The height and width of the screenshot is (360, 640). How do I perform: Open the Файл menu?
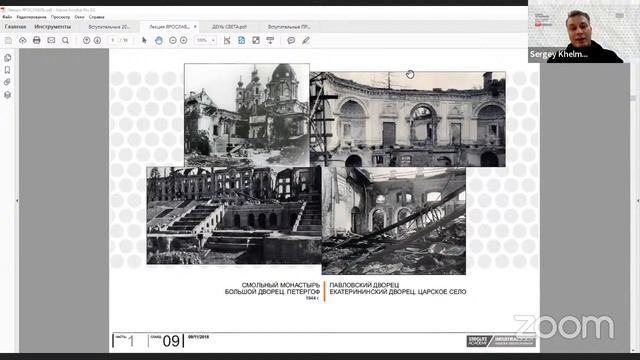7,17
